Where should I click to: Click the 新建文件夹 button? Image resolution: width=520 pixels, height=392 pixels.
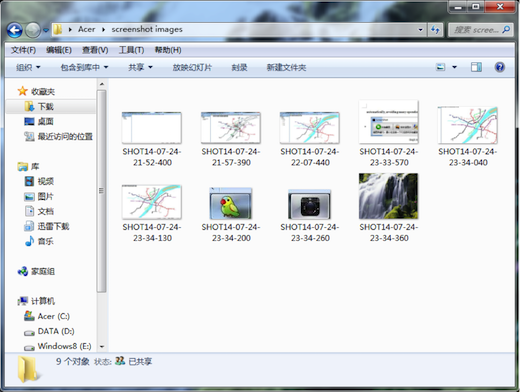coord(286,67)
